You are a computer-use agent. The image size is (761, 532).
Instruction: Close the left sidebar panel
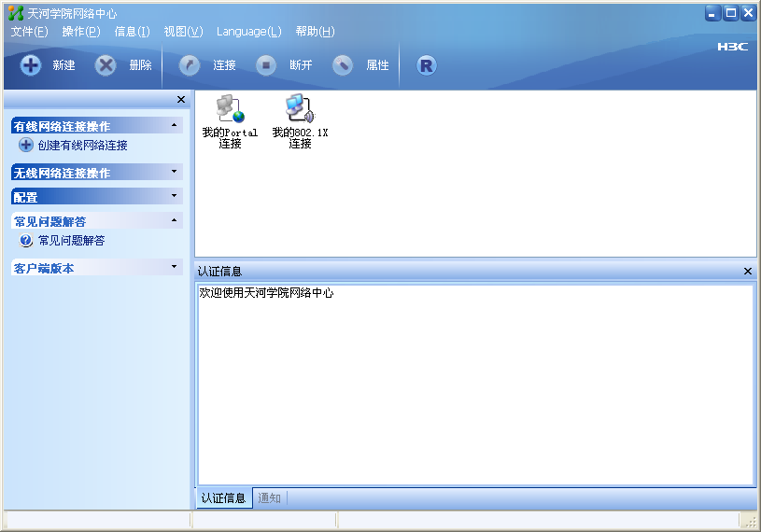pos(181,100)
